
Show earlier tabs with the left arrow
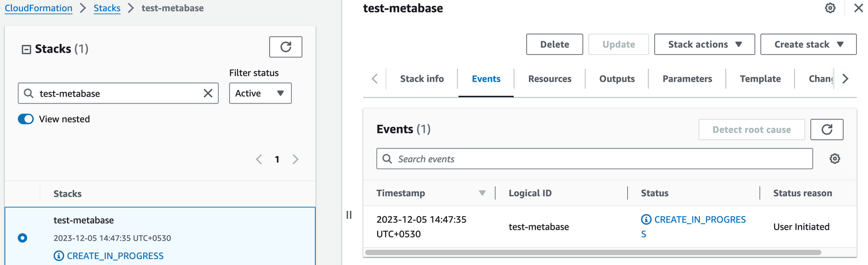pyautogui.click(x=374, y=79)
